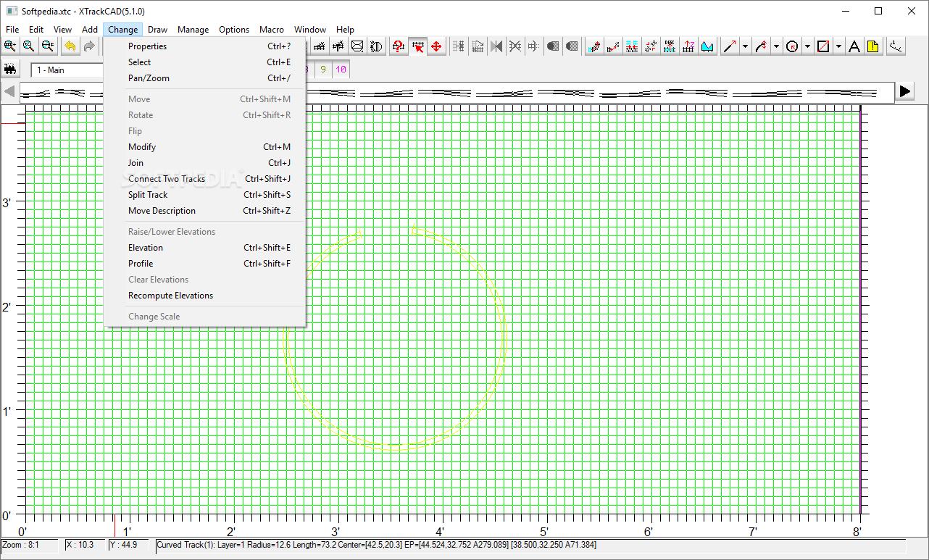This screenshot has height=560, width=929.
Task: Click the red question mark Describe icon
Action: 399,46
